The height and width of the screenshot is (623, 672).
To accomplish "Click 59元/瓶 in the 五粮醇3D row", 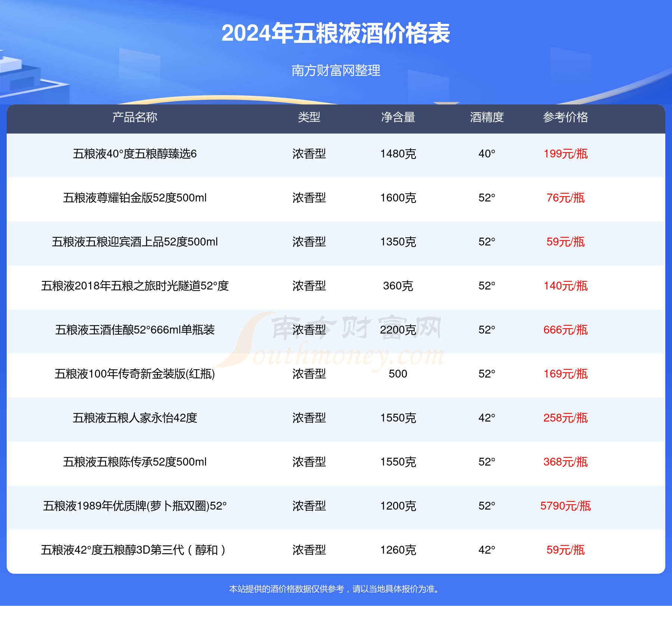I will (x=566, y=550).
